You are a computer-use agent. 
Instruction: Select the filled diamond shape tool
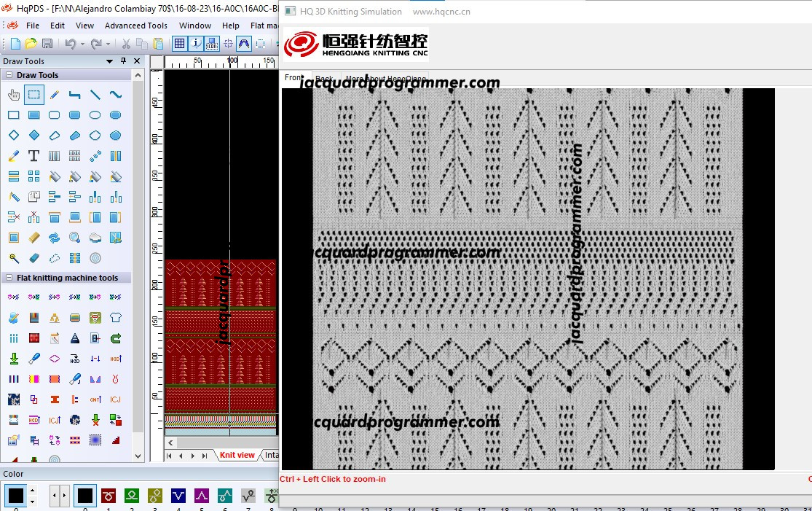33,136
